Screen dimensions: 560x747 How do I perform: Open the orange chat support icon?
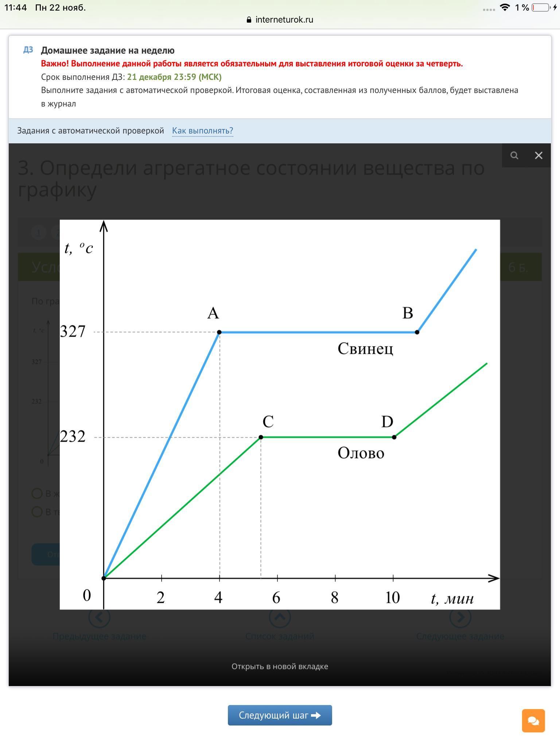point(533,720)
